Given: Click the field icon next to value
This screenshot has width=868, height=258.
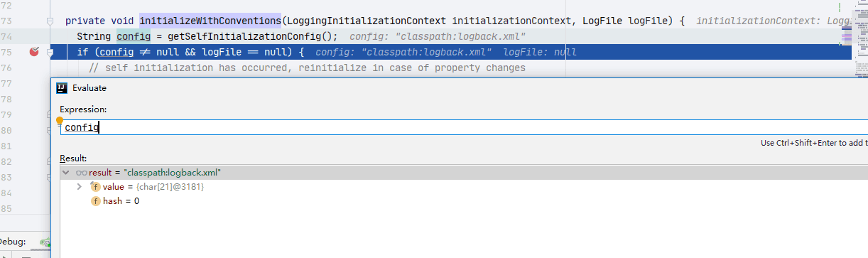Looking at the screenshot, I should tap(96, 186).
